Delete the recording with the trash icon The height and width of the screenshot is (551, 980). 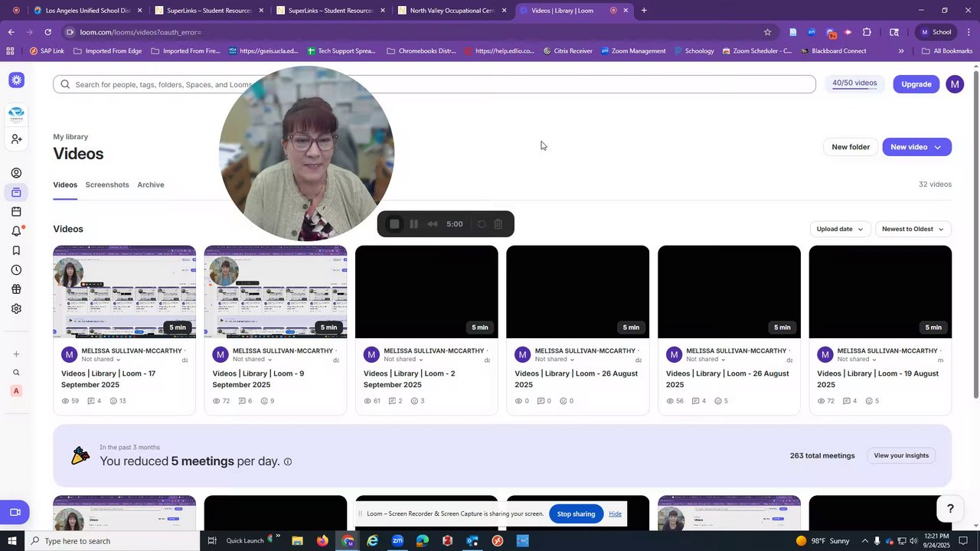point(498,224)
